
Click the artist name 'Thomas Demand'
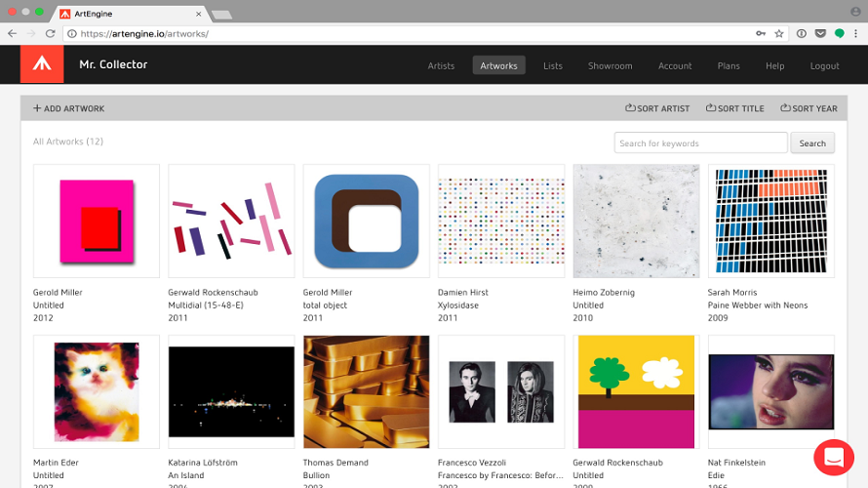tap(335, 463)
